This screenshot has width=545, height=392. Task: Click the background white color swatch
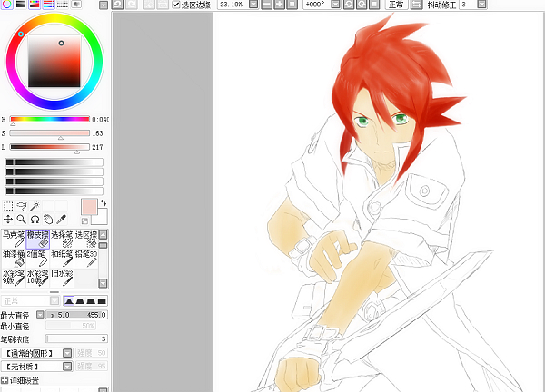102,218
